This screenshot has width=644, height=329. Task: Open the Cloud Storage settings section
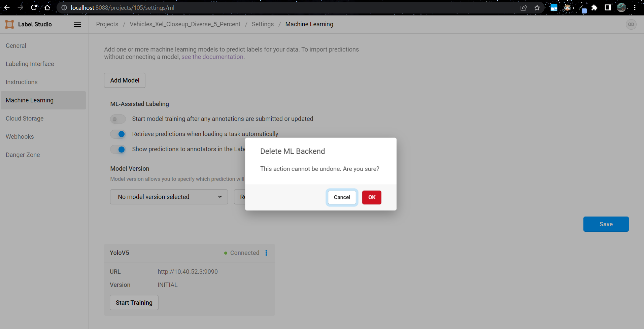pos(24,118)
